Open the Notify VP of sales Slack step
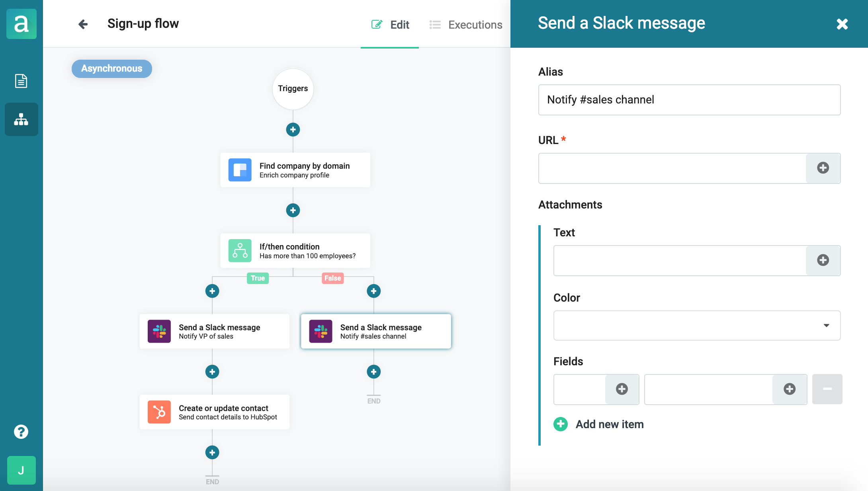 click(215, 331)
